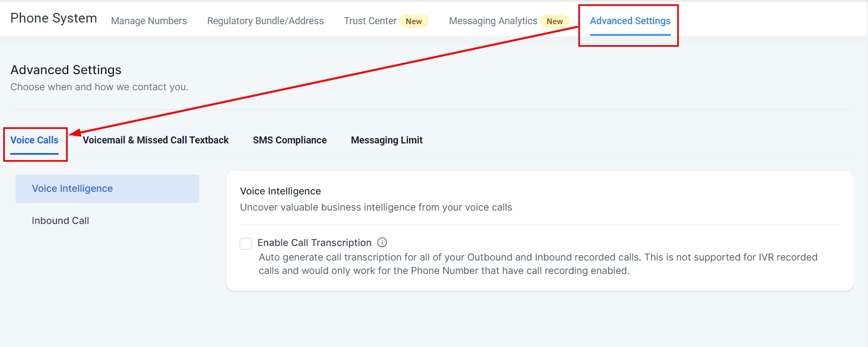Viewport: 868px width, 347px height.
Task: Go to the Trust Center tab
Action: coord(370,21)
